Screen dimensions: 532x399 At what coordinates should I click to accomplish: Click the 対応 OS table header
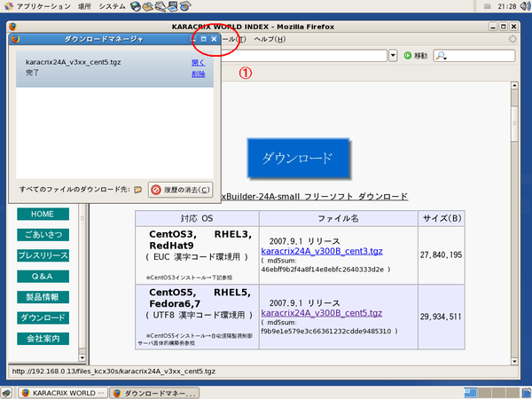click(197, 218)
